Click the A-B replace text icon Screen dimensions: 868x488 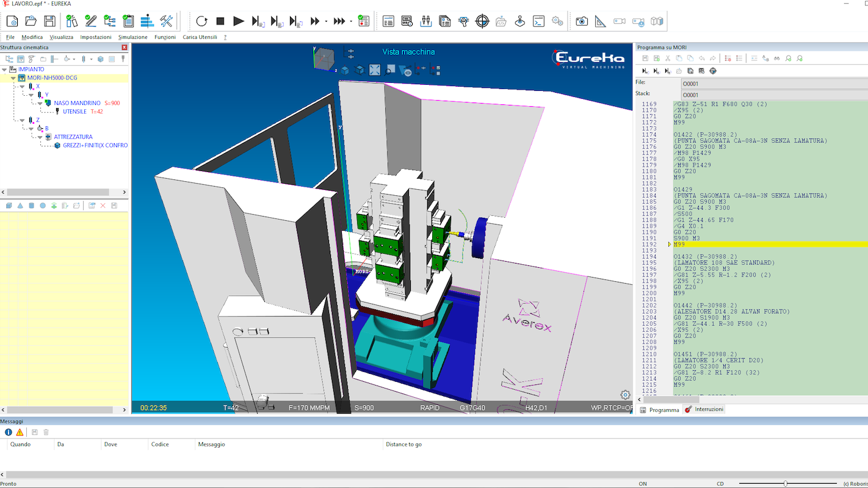pos(765,59)
